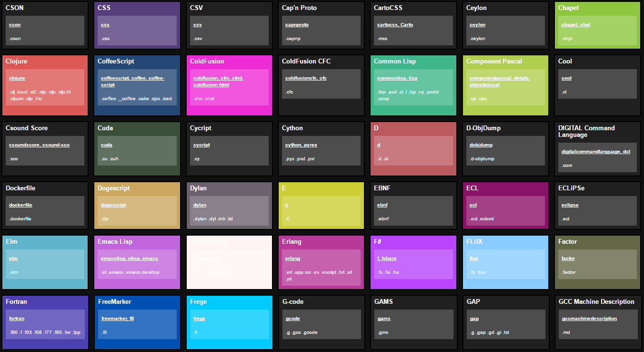Open the 'csv' underlined link

tap(197, 25)
